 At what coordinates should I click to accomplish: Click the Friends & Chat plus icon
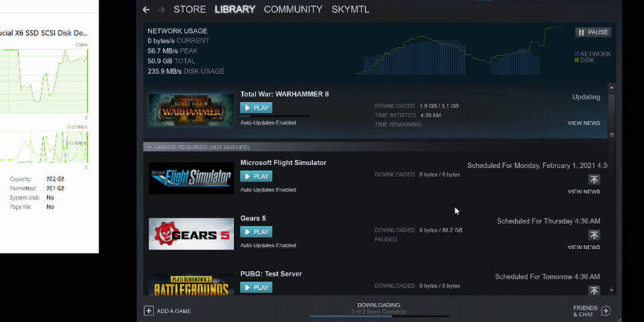606,311
